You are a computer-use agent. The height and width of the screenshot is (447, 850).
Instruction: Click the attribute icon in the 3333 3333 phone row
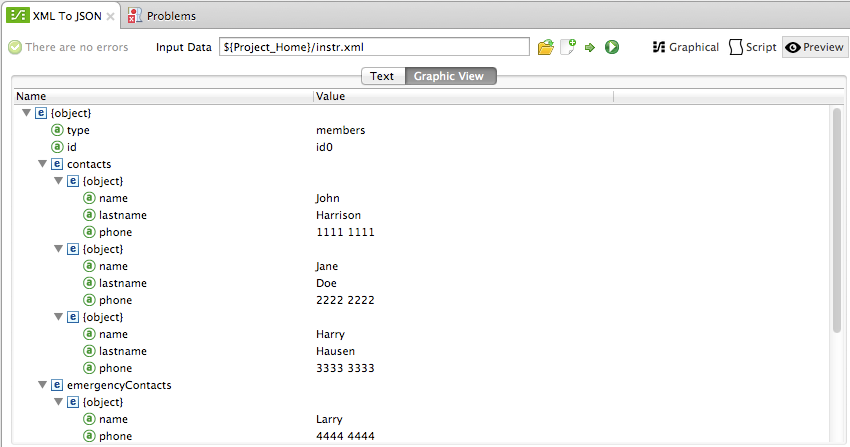[89, 368]
